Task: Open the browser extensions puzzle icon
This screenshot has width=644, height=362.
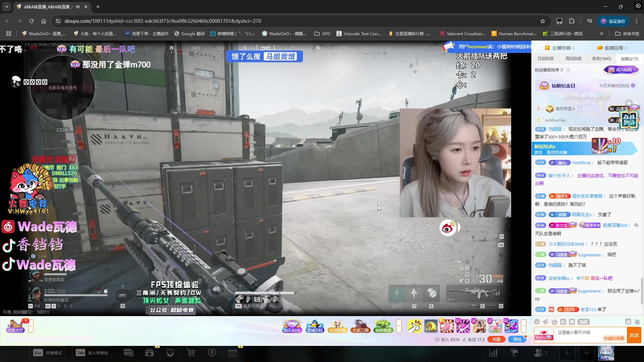Action: tap(572, 21)
